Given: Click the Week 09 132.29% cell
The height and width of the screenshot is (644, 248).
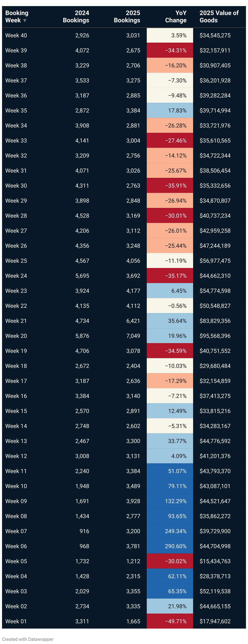Looking at the screenshot, I should (175, 501).
